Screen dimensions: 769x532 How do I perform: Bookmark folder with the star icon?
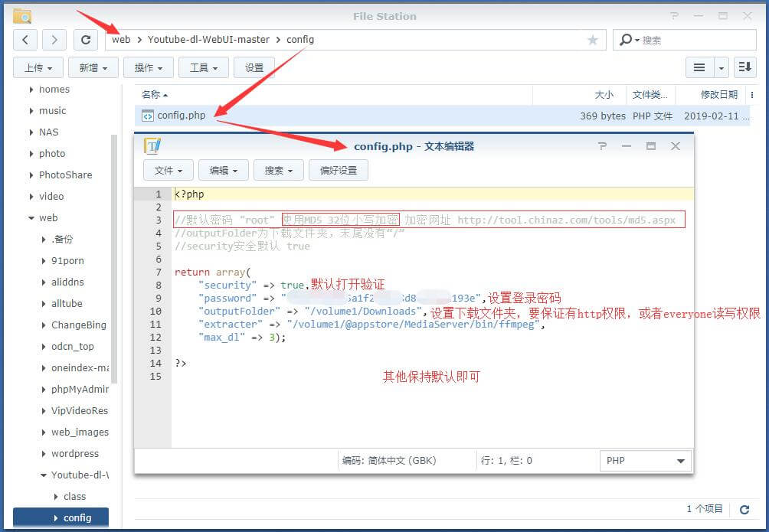592,40
